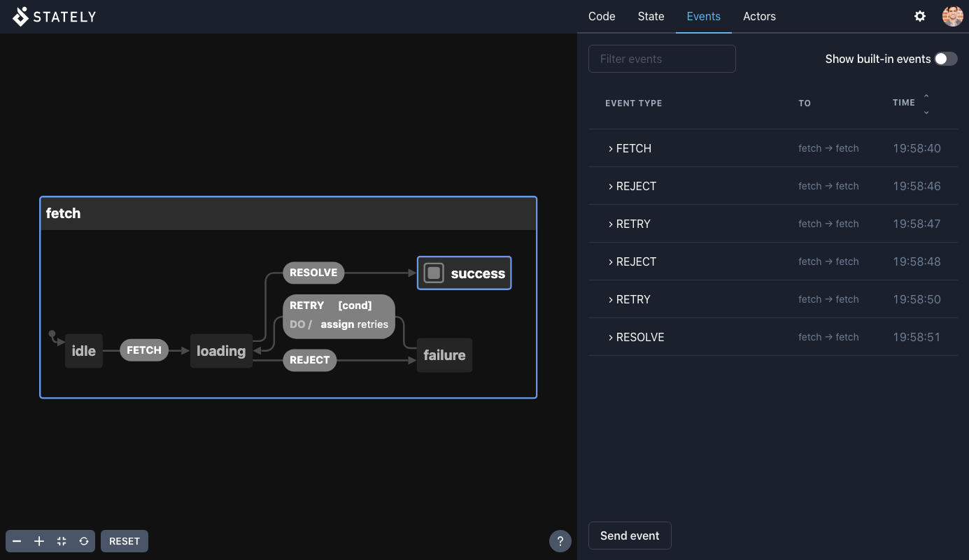The image size is (969, 560).
Task: Click the final-state icon in the success node
Action: (x=434, y=273)
